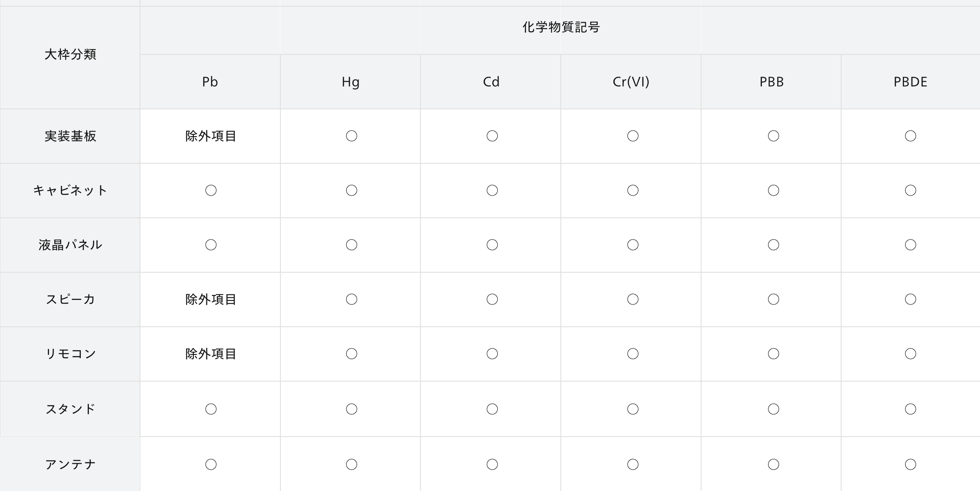
Task: Select the Cd column header
Action: coord(491,82)
